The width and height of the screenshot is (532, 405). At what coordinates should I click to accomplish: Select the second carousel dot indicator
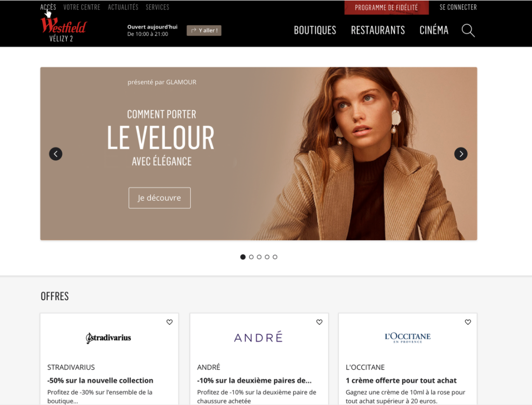(251, 257)
